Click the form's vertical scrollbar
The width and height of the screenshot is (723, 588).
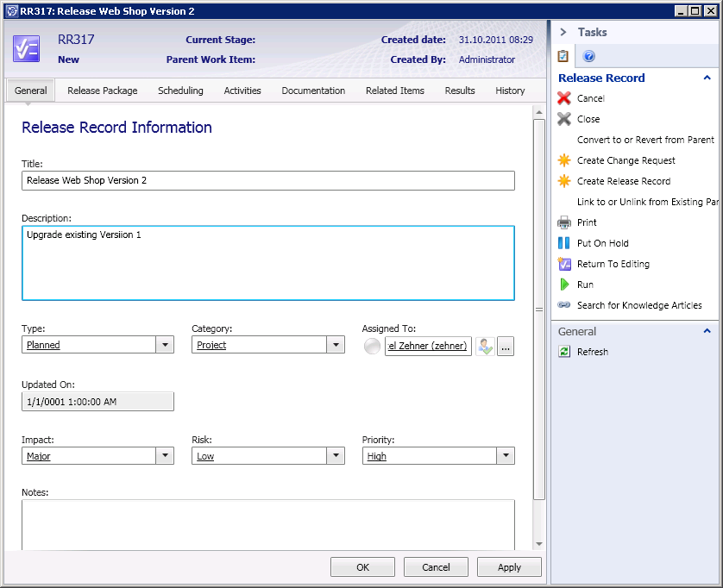[x=539, y=309]
